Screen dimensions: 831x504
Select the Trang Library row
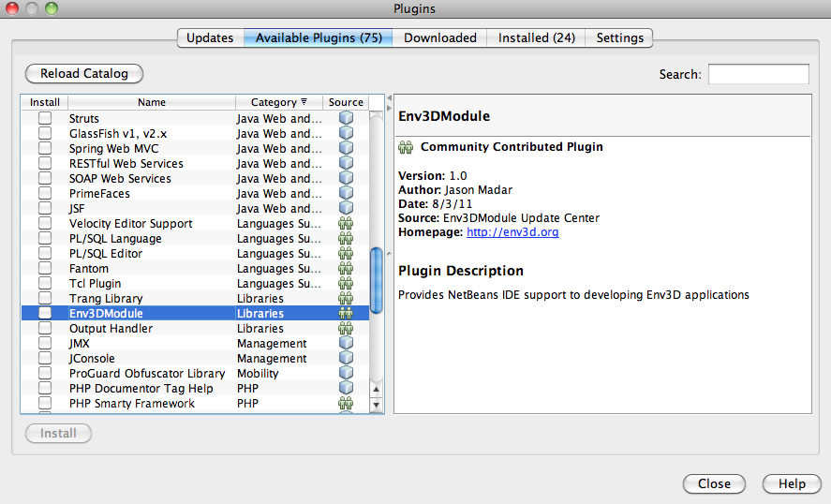click(195, 298)
